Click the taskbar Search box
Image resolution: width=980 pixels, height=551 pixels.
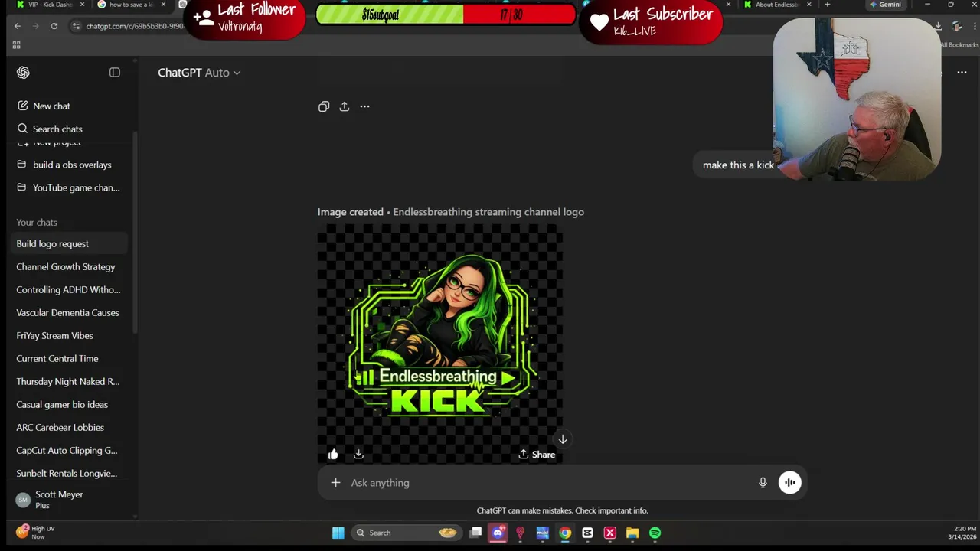pyautogui.click(x=407, y=533)
